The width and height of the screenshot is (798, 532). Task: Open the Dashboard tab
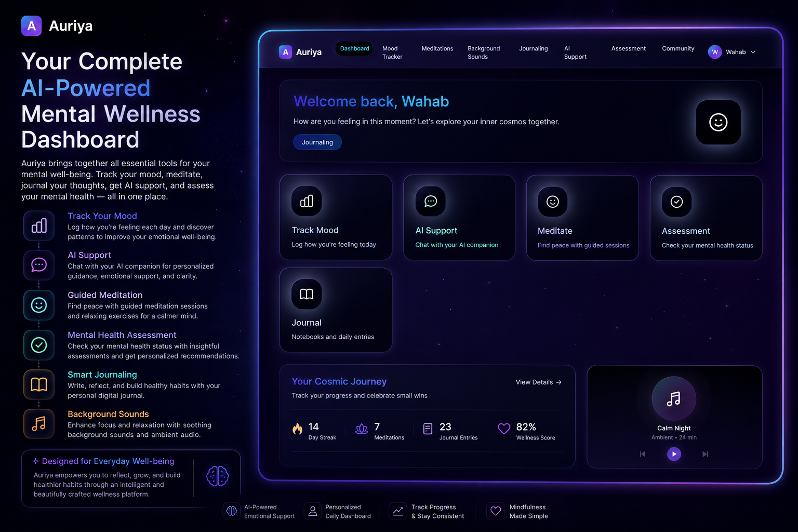coord(354,48)
